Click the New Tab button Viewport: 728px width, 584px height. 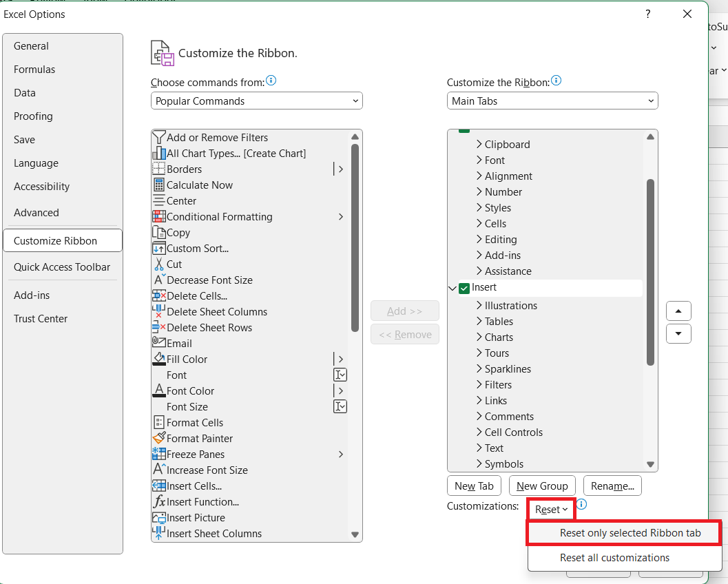(x=474, y=486)
